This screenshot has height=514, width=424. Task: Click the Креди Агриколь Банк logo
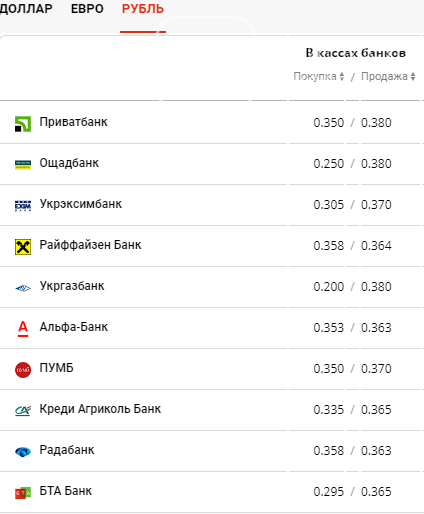pyautogui.click(x=23, y=411)
